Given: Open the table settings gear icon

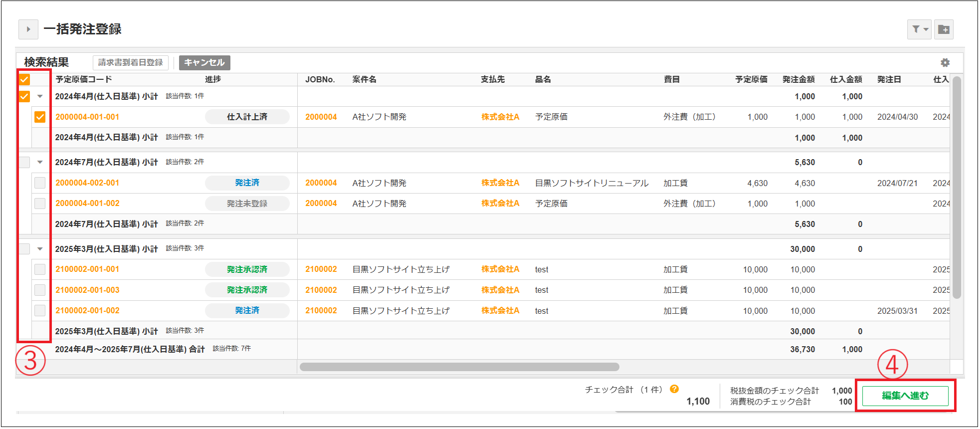Looking at the screenshot, I should point(945,63).
